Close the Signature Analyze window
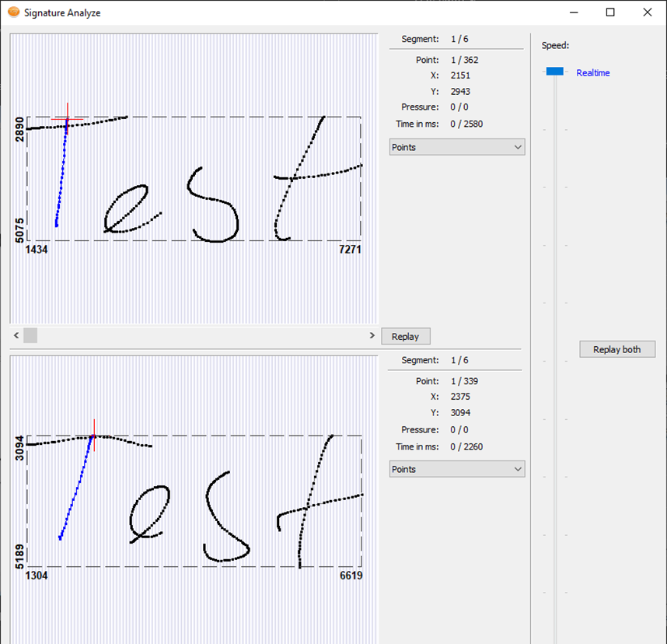Image resolution: width=667 pixels, height=644 pixels. [x=647, y=12]
